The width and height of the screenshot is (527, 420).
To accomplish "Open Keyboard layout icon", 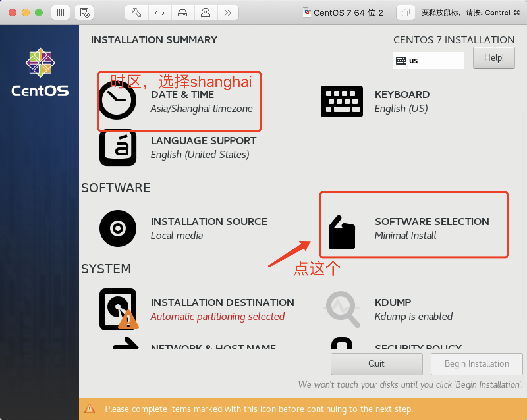I will click(342, 101).
